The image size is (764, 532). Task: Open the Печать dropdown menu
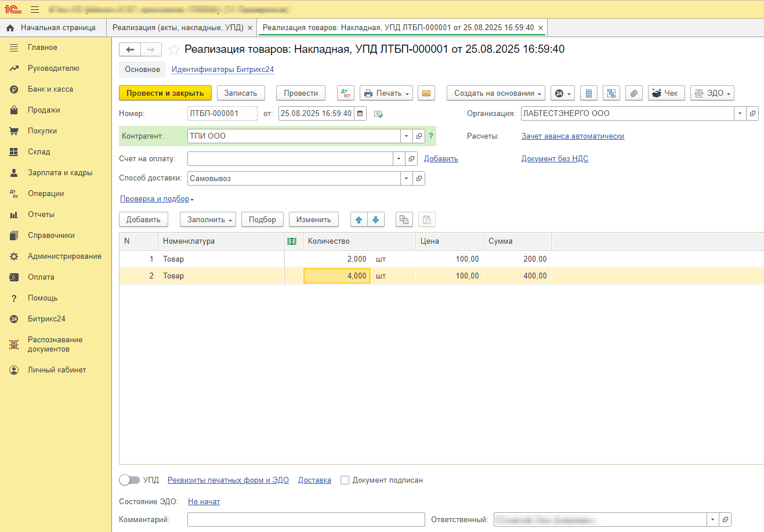click(x=386, y=93)
